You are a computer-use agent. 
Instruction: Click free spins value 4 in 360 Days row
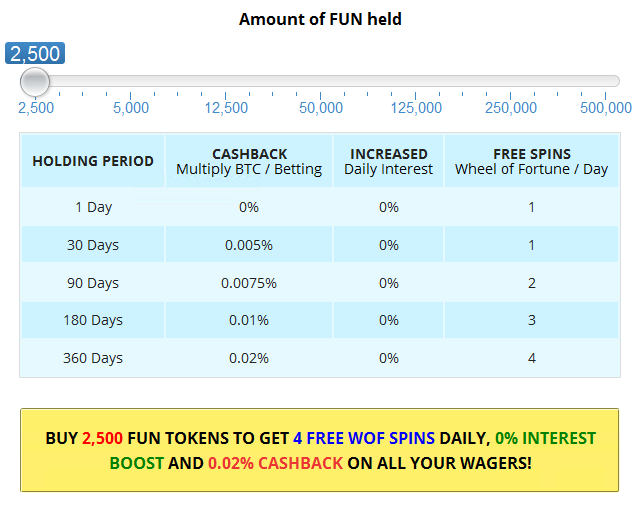click(x=531, y=358)
